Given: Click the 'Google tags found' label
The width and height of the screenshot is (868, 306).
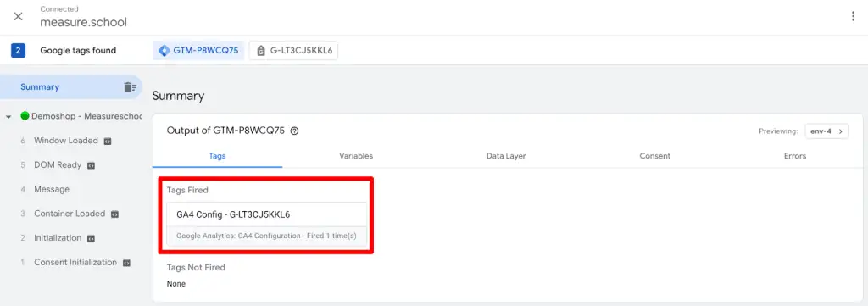Looking at the screenshot, I should coord(78,50).
